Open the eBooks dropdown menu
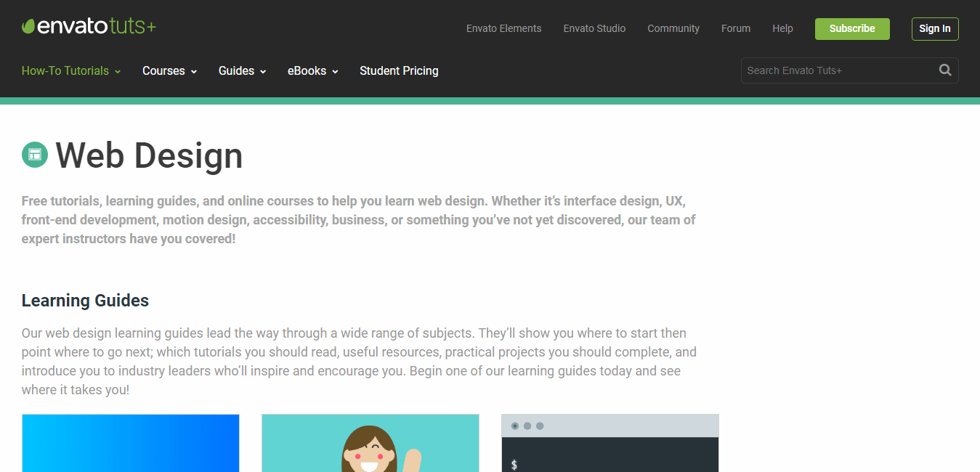The width and height of the screenshot is (980, 472). [x=312, y=71]
